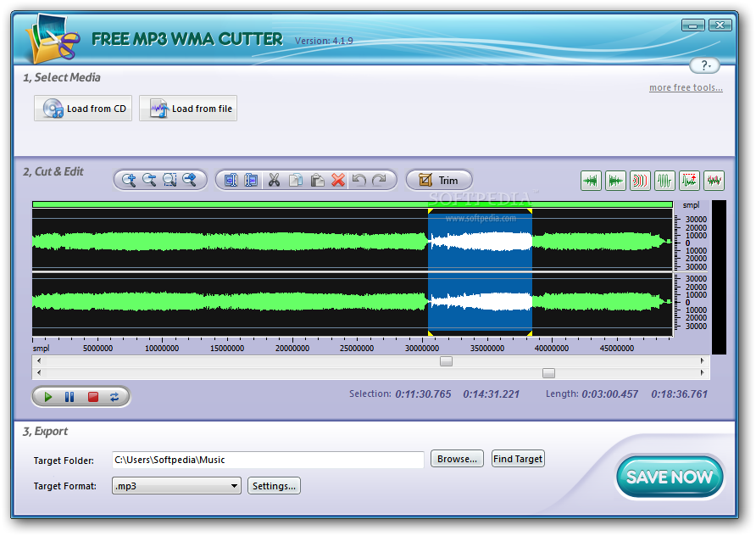Load audio from file

click(x=188, y=109)
